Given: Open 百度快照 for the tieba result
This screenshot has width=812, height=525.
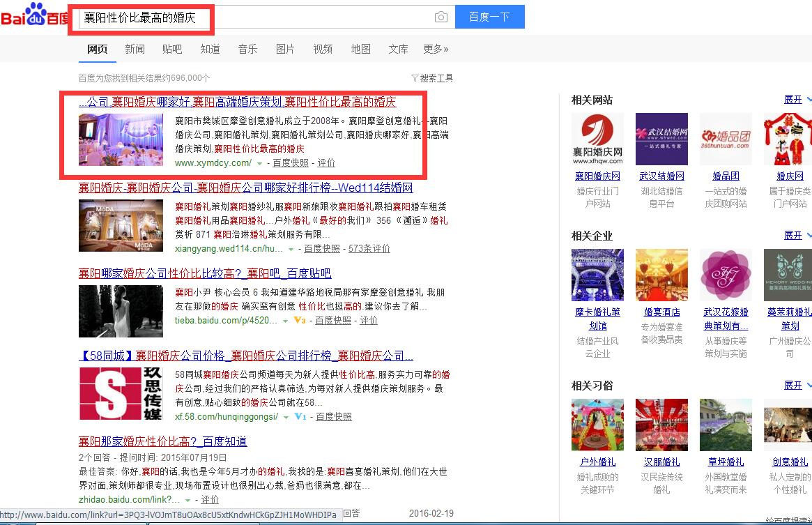Looking at the screenshot, I should (333, 321).
